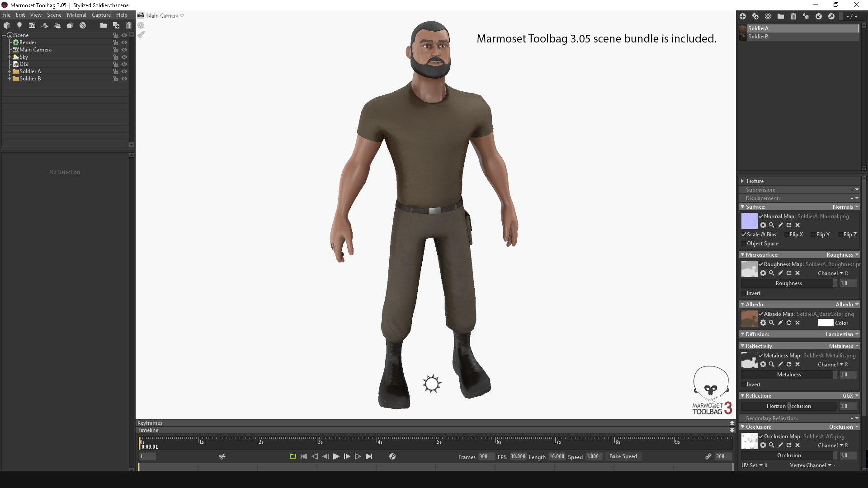Import a material with down-left arrow icon
This screenshot has height=488, width=868.
click(819, 16)
